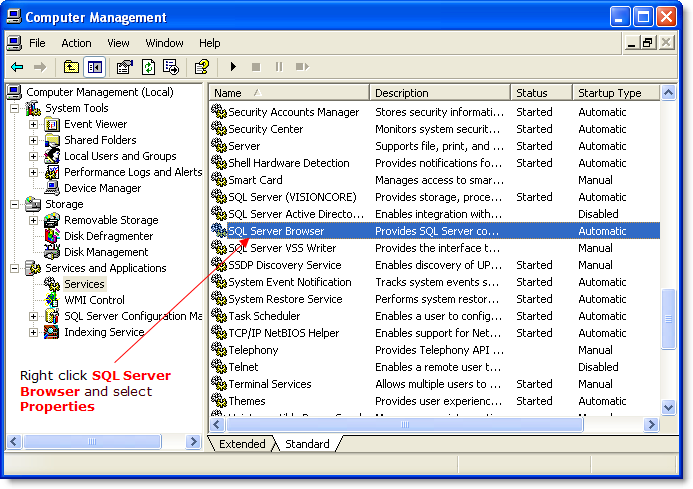Image resolution: width=693 pixels, height=489 pixels.
Task: Select the Task Scheduler service
Action: [264, 316]
